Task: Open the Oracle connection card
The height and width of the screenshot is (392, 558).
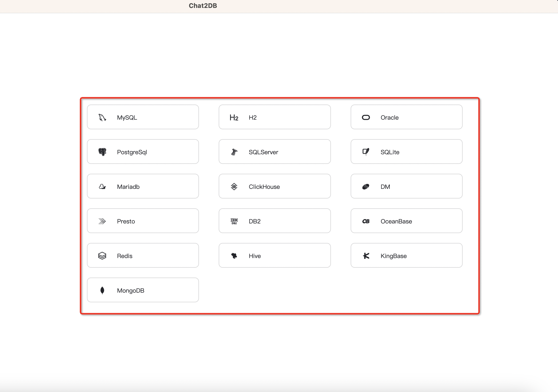Action: coord(407,117)
